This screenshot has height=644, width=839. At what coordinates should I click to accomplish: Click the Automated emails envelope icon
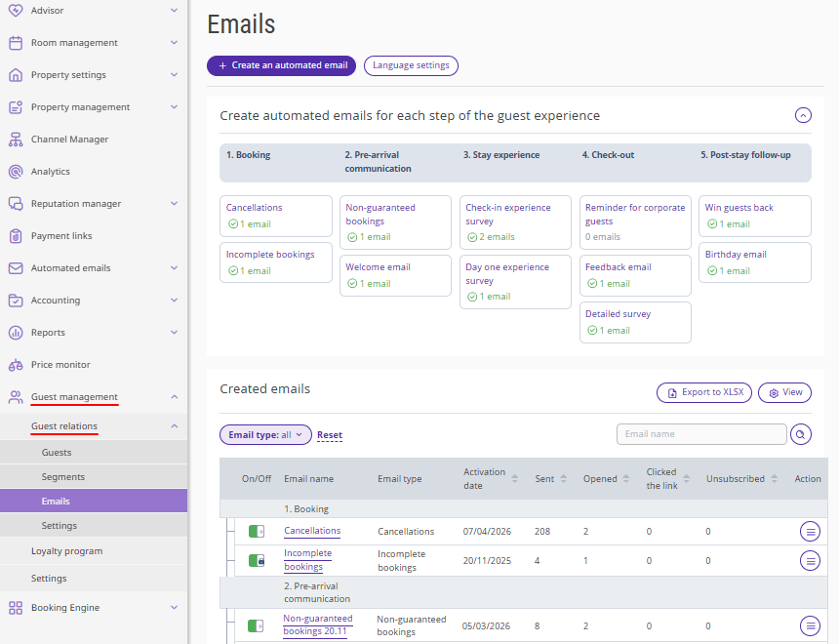point(15,268)
